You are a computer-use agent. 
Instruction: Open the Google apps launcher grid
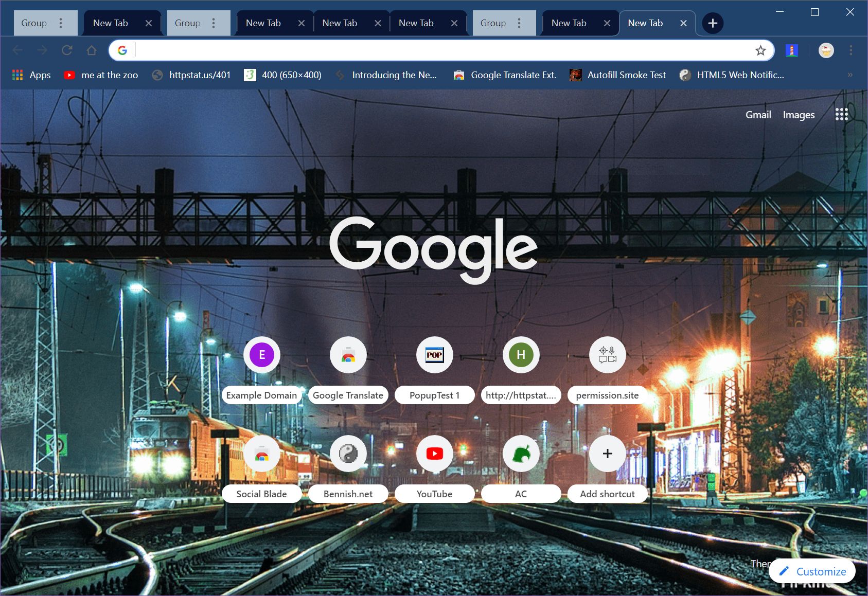[842, 114]
